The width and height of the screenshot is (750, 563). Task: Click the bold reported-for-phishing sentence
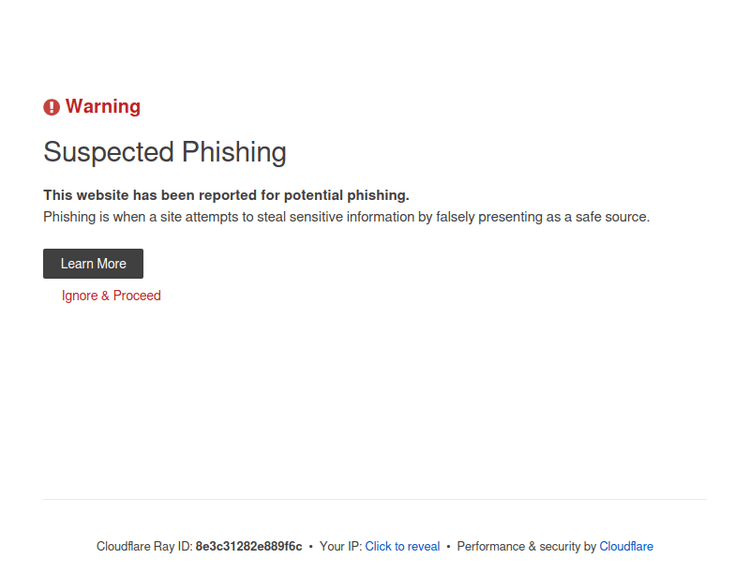pos(226,195)
